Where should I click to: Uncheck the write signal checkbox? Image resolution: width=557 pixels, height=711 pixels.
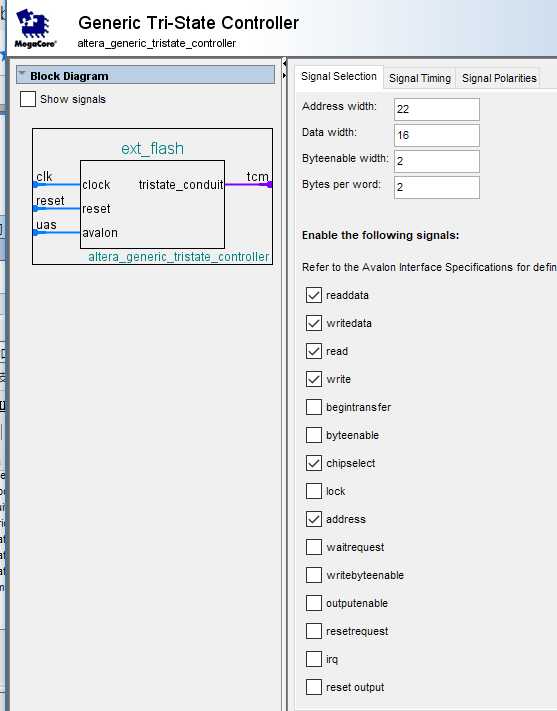coord(314,379)
